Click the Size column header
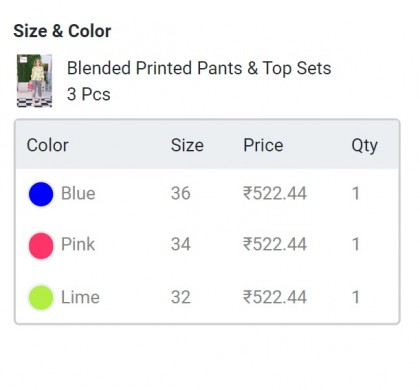 pyautogui.click(x=187, y=145)
